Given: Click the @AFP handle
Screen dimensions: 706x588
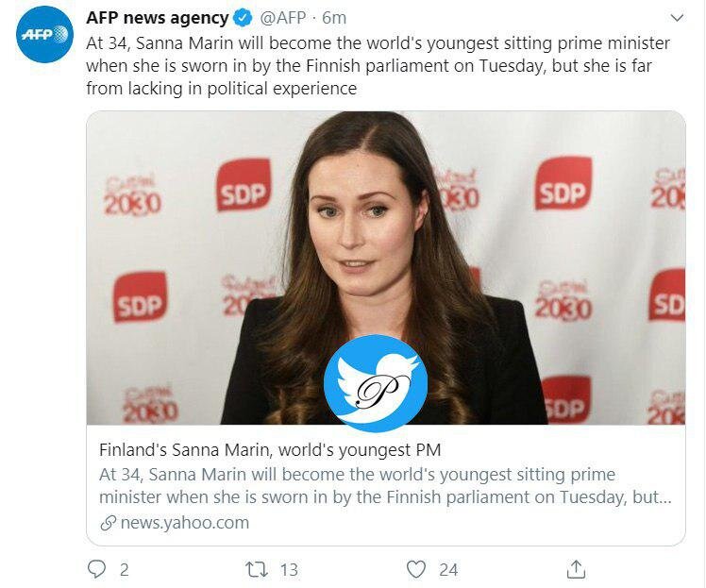Looking at the screenshot, I should click(x=284, y=18).
